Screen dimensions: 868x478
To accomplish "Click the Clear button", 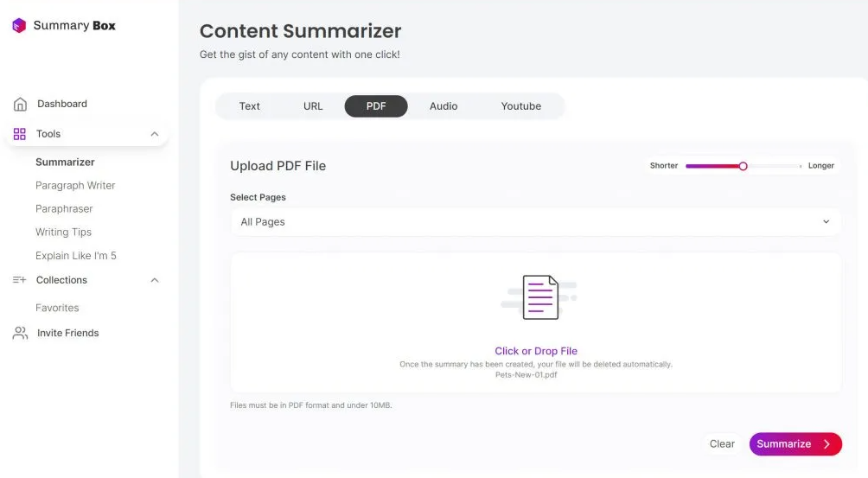I will pos(722,444).
